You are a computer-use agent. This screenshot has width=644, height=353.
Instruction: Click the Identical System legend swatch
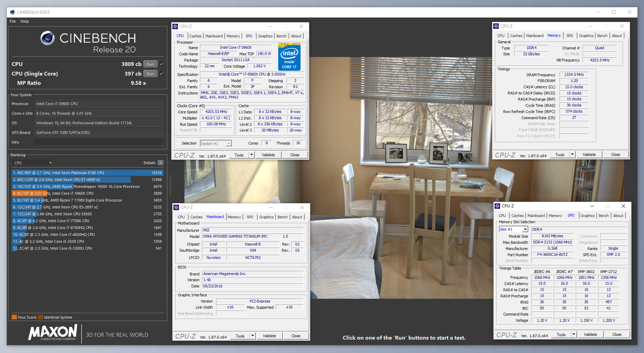(x=40, y=317)
